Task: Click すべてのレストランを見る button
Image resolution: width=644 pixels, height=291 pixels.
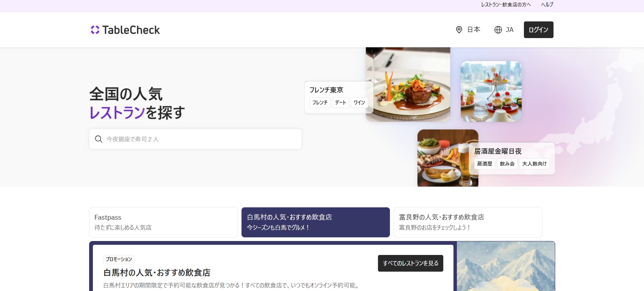Action: click(410, 263)
